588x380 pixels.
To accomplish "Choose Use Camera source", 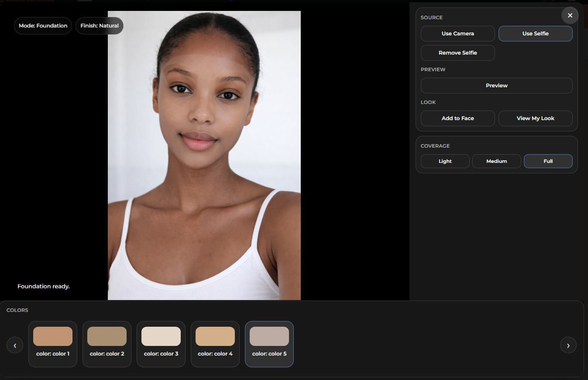I will (x=457, y=34).
